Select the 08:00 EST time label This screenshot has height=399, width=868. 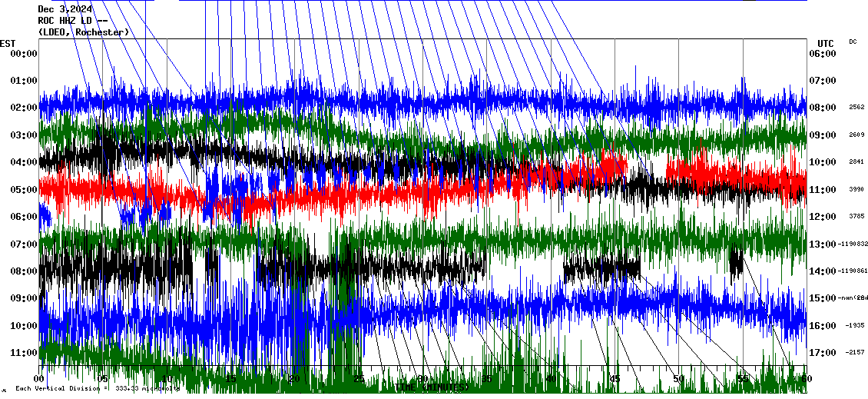click(x=24, y=271)
